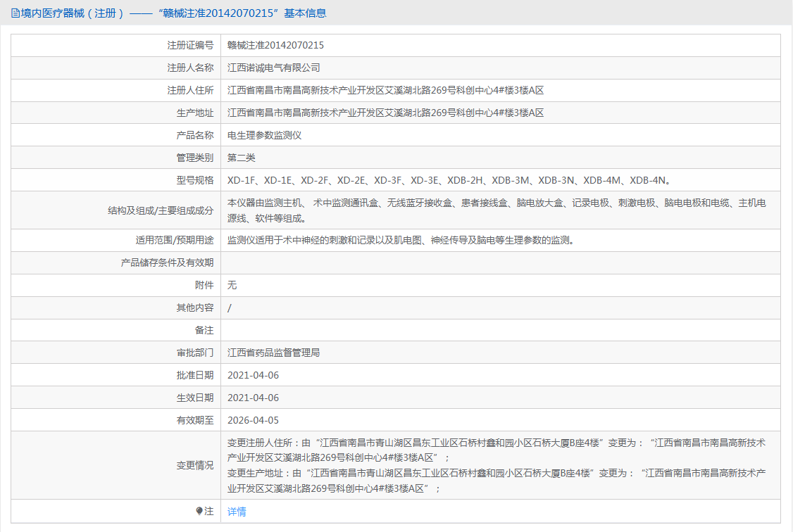Click the 生效日期 label
The width and height of the screenshot is (793, 532).
coord(194,398)
